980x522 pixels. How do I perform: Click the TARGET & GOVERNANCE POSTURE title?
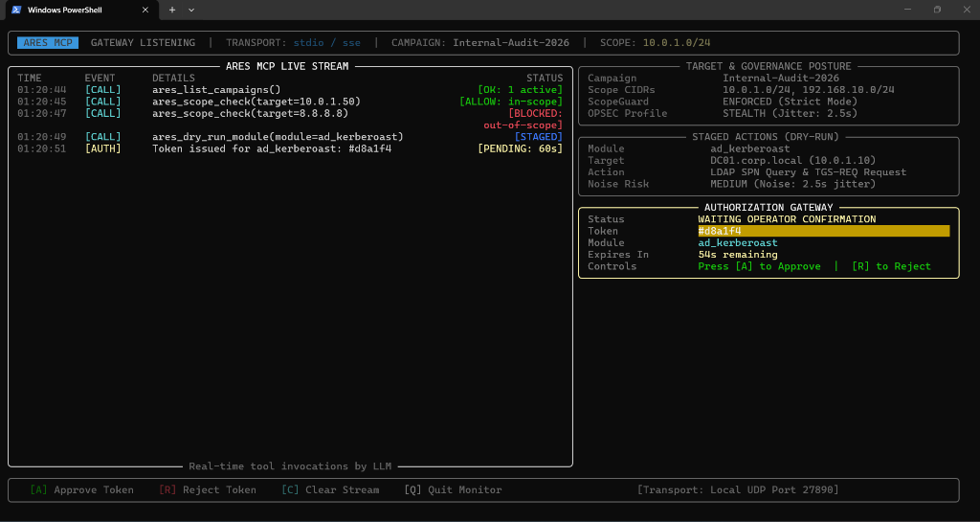point(768,66)
